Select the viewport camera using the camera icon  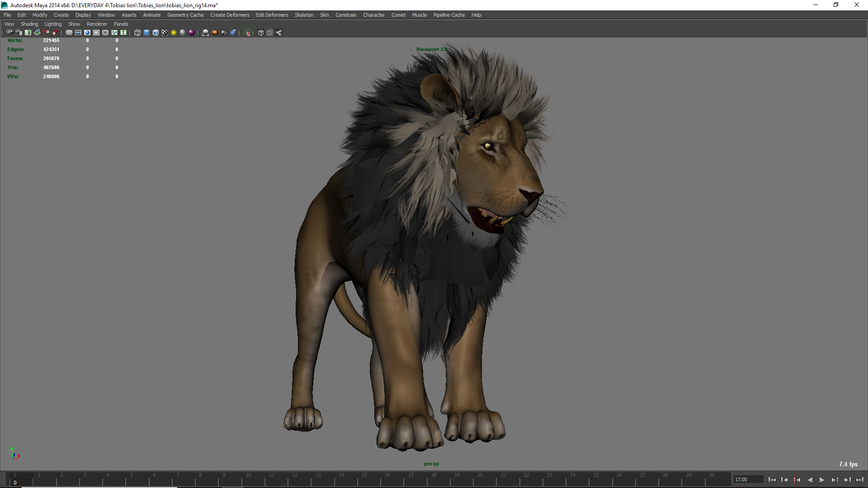click(10, 33)
